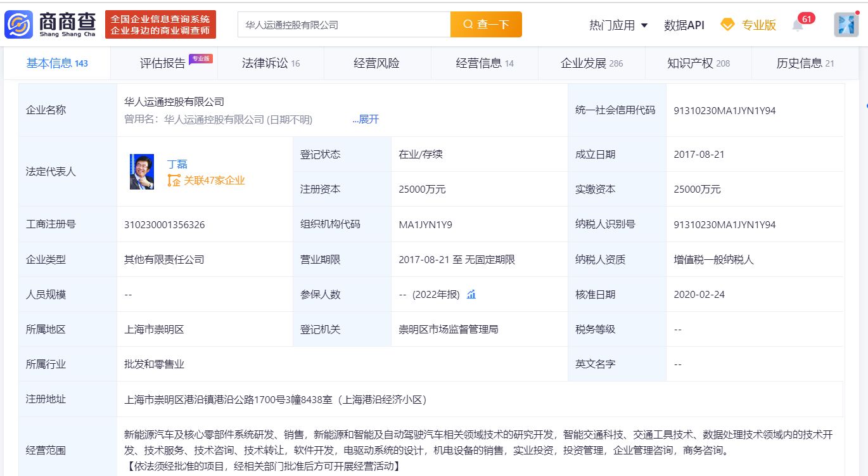
Task: Select the 企业类型 value 其他有限责任公司
Action: click(164, 259)
